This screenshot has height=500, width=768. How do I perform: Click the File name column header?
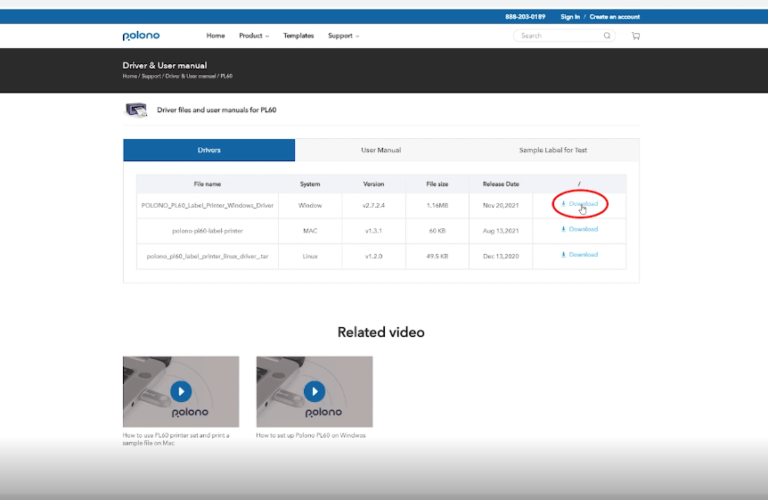pyautogui.click(x=207, y=184)
